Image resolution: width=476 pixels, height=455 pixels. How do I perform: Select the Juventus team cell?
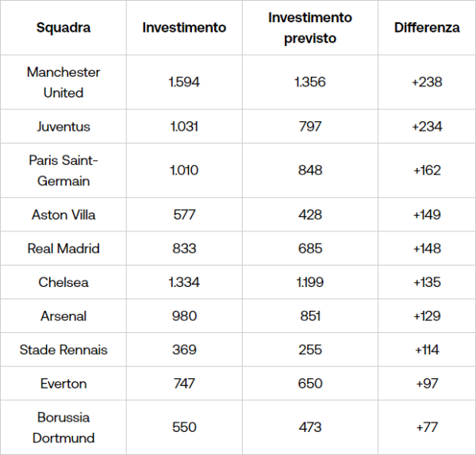pos(63,127)
